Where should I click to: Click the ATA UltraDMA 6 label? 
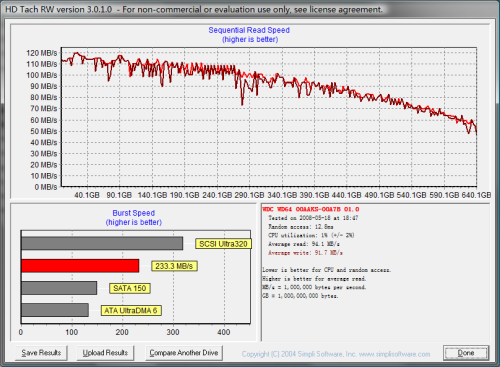131,311
